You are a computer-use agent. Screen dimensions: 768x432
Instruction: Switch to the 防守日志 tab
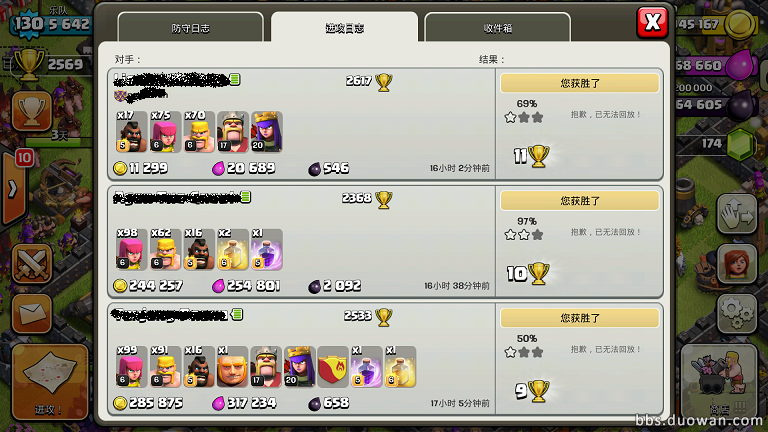pyautogui.click(x=191, y=27)
